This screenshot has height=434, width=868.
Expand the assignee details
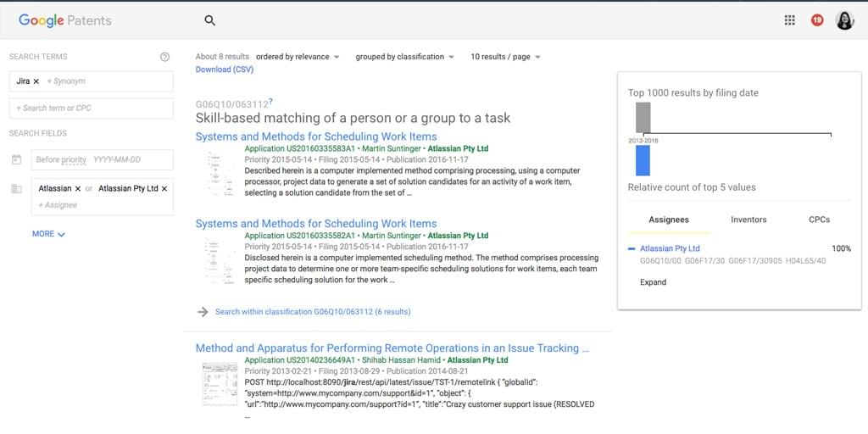click(x=654, y=282)
